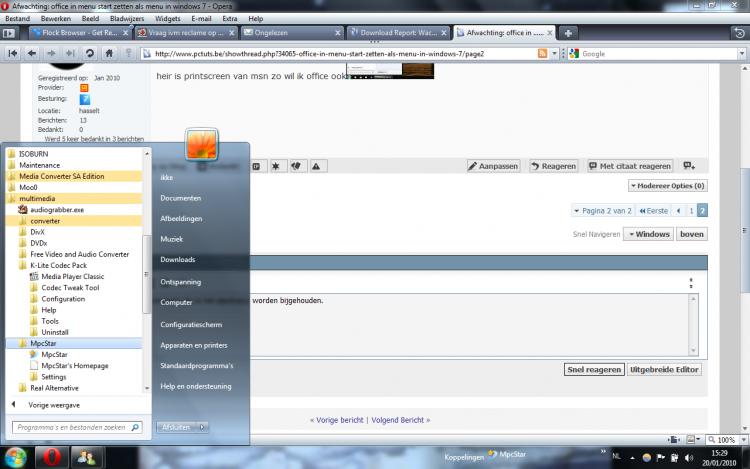Viewport: 750px width, 469px height.
Task: Click the Fast Forward navigation button
Action: coord(70,53)
